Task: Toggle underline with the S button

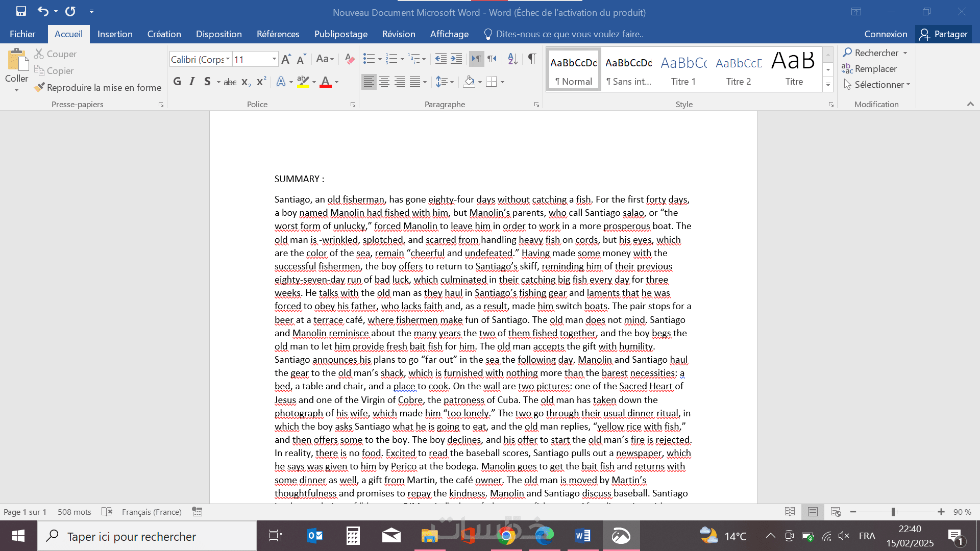Action: click(x=207, y=82)
